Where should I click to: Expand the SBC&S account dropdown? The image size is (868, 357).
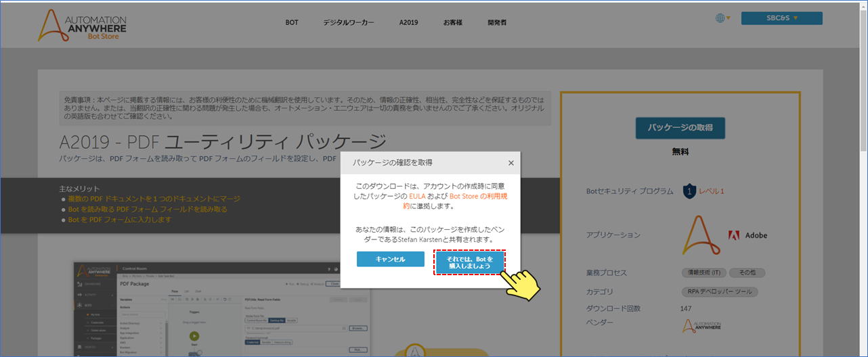tap(782, 18)
